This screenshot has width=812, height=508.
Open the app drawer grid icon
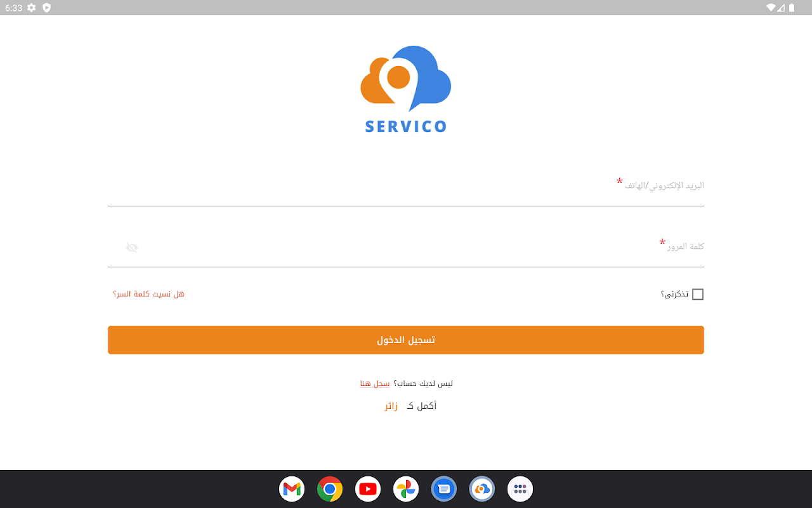point(520,489)
